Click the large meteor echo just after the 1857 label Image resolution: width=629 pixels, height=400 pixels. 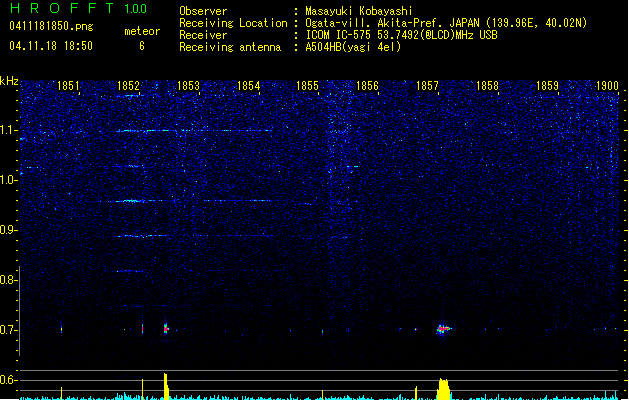(x=443, y=329)
